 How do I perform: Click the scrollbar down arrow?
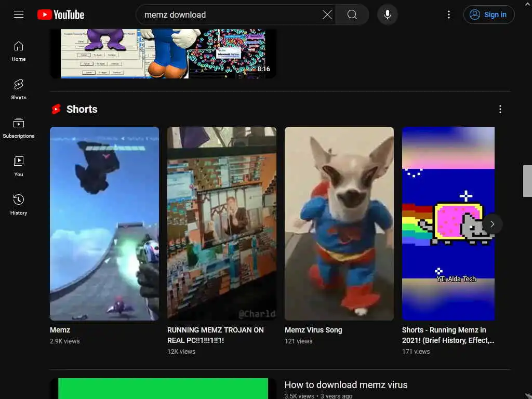pyautogui.click(x=527, y=395)
